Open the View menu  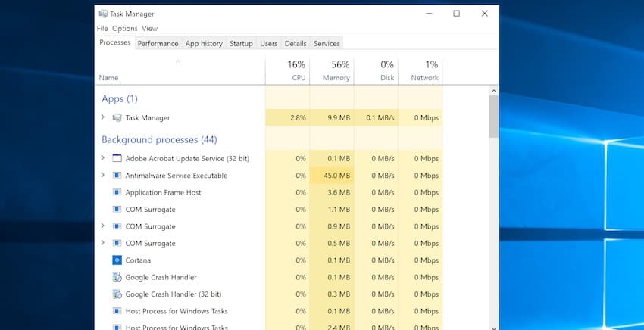(149, 28)
